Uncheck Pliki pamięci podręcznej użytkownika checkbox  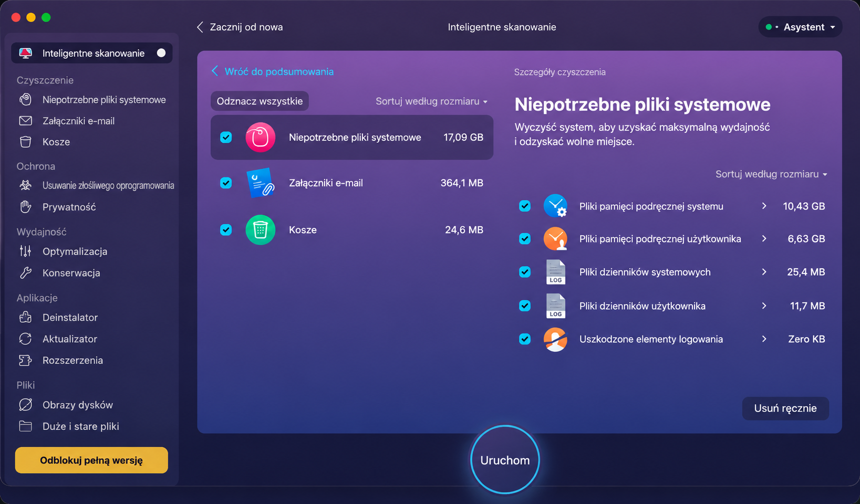(525, 238)
